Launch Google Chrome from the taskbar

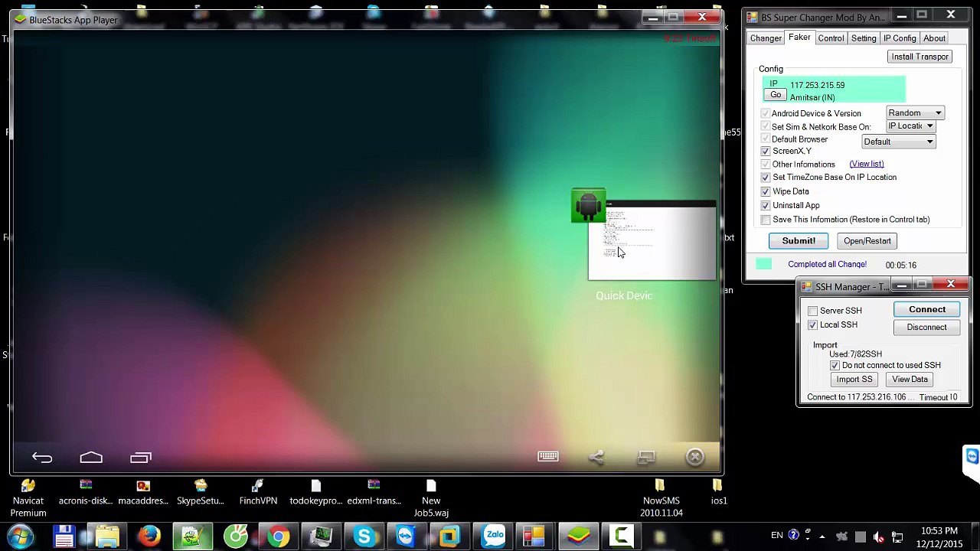[279, 536]
